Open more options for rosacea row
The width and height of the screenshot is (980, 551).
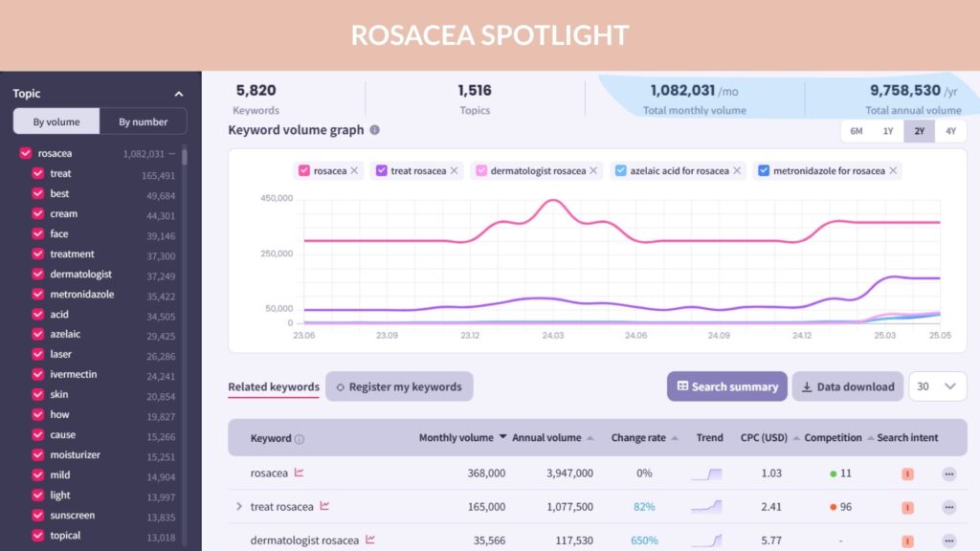click(948, 474)
